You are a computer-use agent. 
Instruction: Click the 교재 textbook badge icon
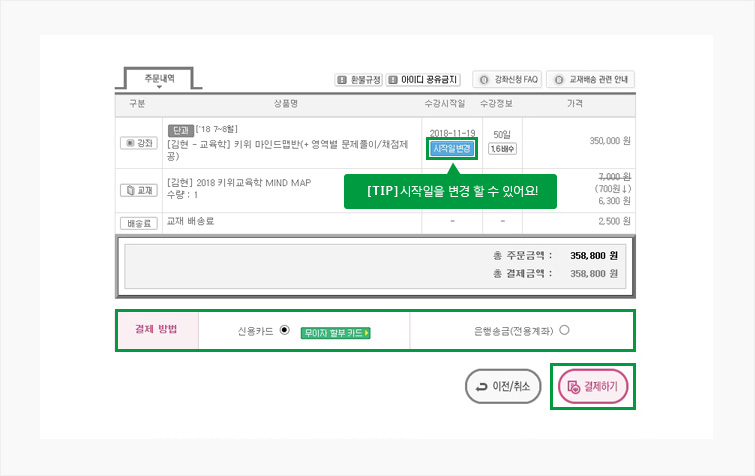[138, 190]
